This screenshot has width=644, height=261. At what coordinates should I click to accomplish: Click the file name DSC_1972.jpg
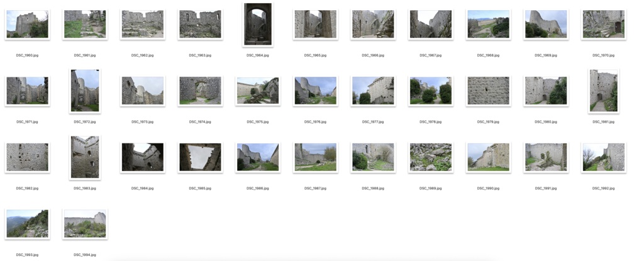point(85,122)
